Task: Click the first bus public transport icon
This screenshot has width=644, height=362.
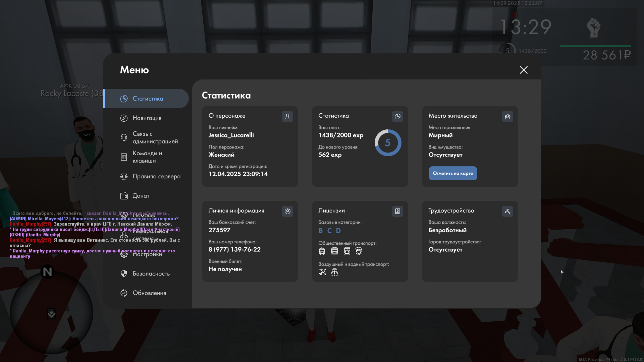Action: pos(322,251)
